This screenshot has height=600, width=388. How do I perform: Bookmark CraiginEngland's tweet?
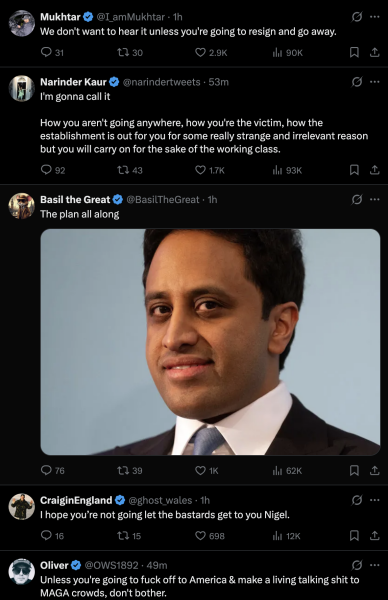(354, 535)
